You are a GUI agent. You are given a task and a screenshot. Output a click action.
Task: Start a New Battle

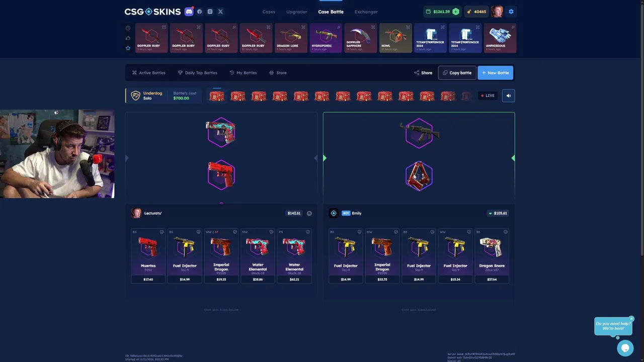(495, 73)
